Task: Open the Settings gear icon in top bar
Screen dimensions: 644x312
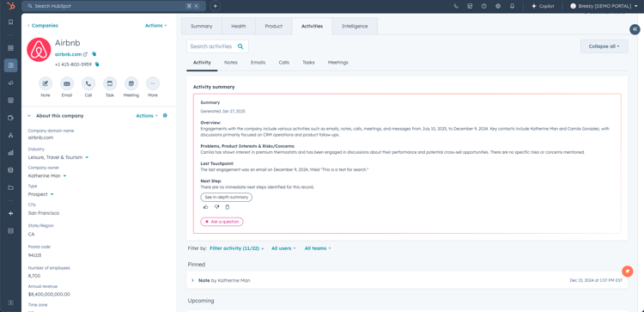Action: pos(498,6)
